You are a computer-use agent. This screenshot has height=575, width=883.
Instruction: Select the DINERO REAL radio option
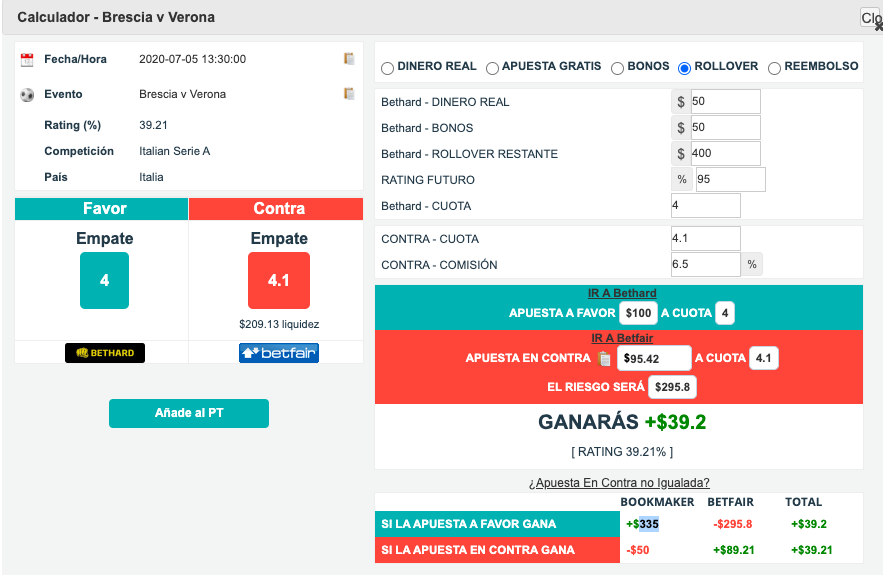pos(387,68)
